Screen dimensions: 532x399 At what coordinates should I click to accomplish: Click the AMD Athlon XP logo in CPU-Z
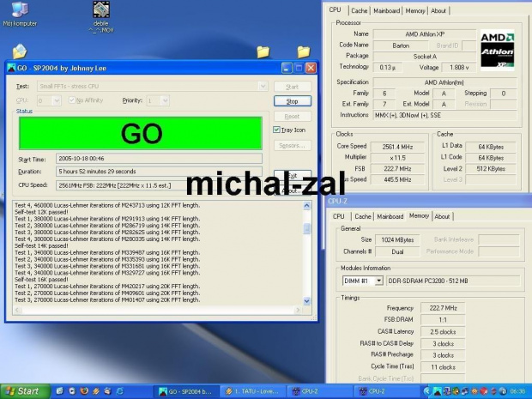coord(497,51)
